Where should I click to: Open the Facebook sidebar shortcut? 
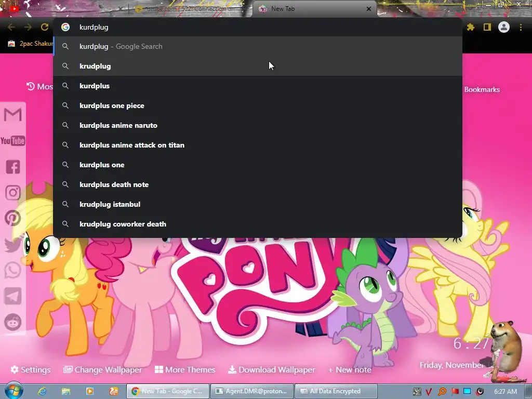pyautogui.click(x=13, y=167)
